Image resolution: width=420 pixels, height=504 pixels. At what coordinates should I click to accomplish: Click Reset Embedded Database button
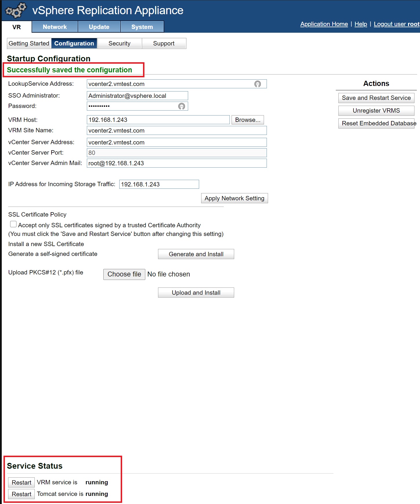tap(376, 123)
